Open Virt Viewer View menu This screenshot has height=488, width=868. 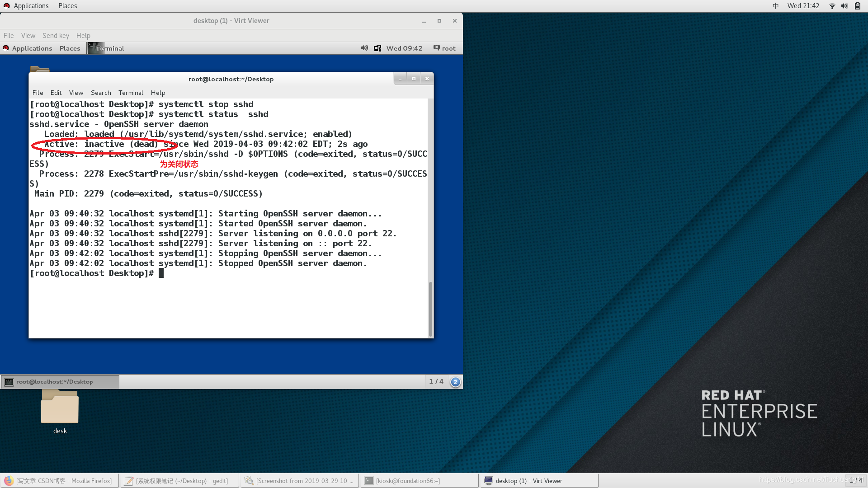pos(28,36)
